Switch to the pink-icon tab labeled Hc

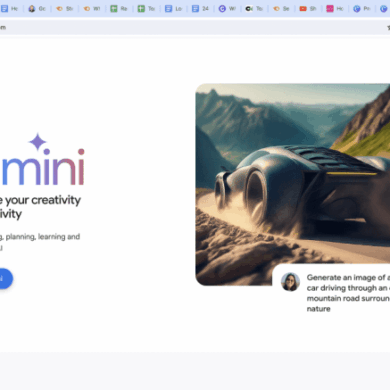point(335,9)
